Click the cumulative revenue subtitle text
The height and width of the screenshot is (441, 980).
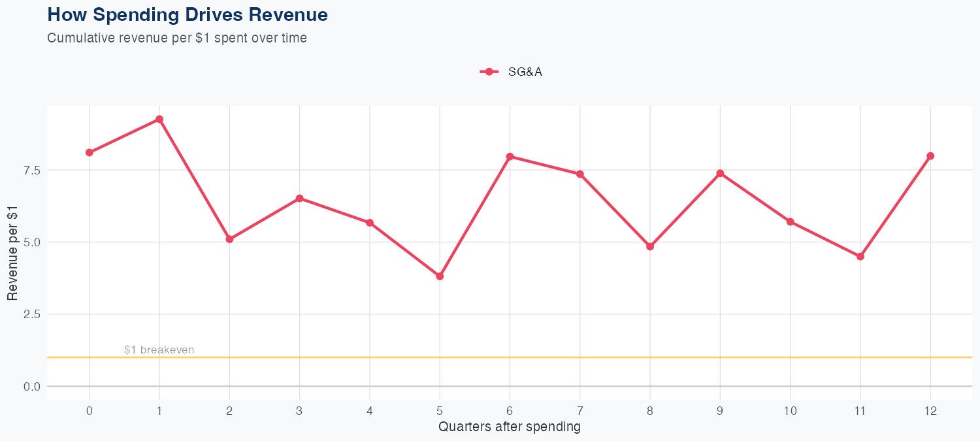click(x=177, y=38)
